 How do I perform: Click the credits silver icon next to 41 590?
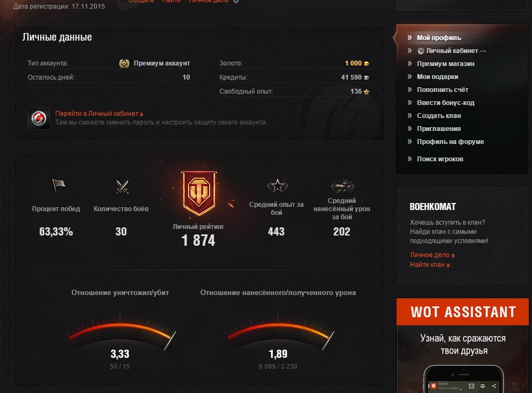[366, 77]
